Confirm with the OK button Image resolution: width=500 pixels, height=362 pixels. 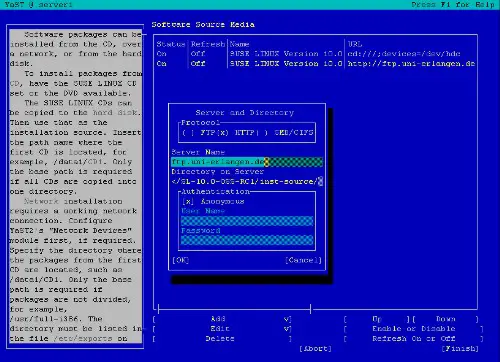point(180,260)
